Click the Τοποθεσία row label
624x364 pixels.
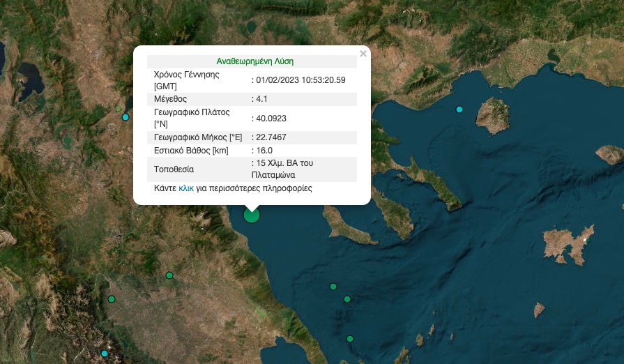[x=174, y=169]
